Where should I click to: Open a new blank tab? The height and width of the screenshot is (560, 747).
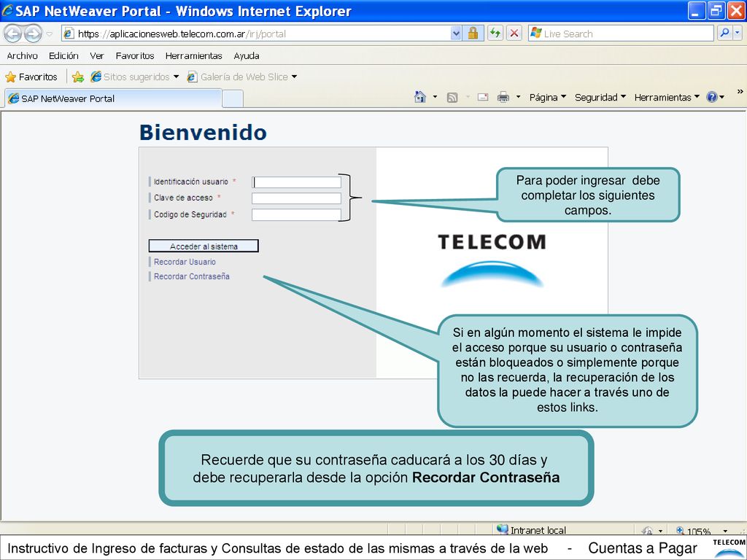point(233,99)
